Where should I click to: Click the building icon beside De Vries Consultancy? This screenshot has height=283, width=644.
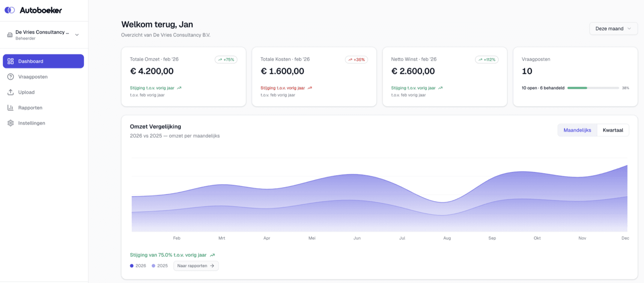[x=10, y=35]
